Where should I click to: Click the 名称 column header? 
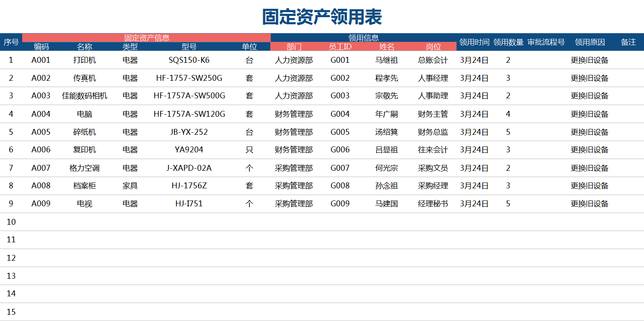pyautogui.click(x=85, y=46)
